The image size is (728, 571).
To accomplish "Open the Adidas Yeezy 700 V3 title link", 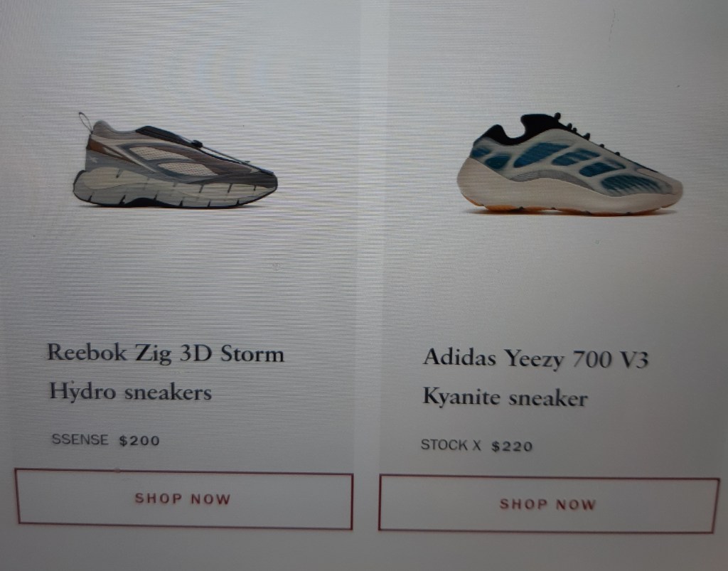I will pyautogui.click(x=536, y=358).
